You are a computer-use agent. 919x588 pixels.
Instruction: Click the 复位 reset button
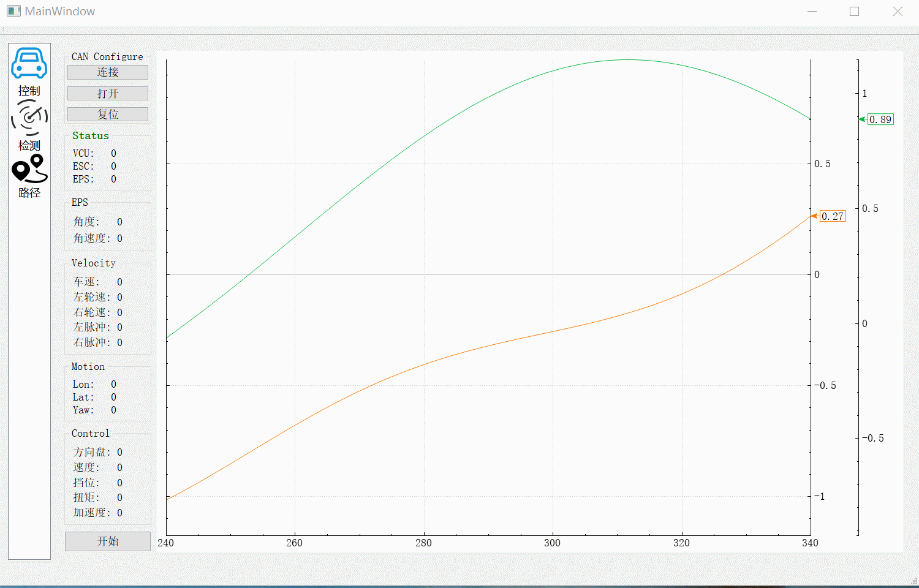click(108, 115)
